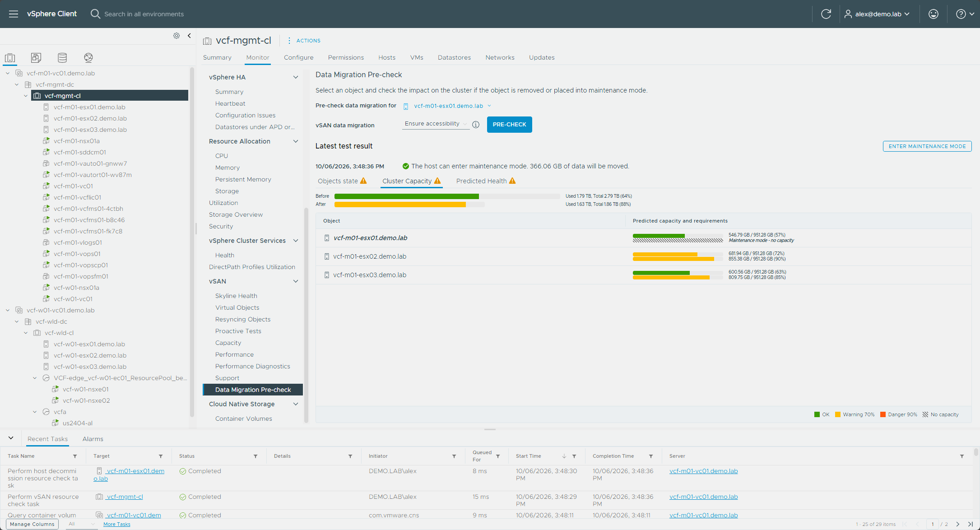Screen dimensions: 980x530
Task: Select vcf-m01-esx03.demo.lab object row
Action: coord(644,275)
